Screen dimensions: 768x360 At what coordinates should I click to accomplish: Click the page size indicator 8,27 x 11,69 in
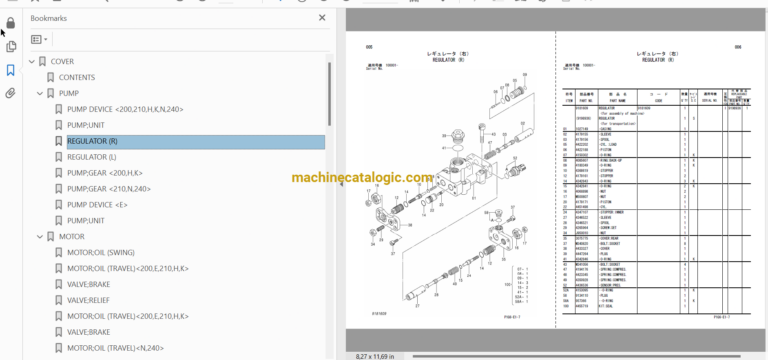point(375,357)
